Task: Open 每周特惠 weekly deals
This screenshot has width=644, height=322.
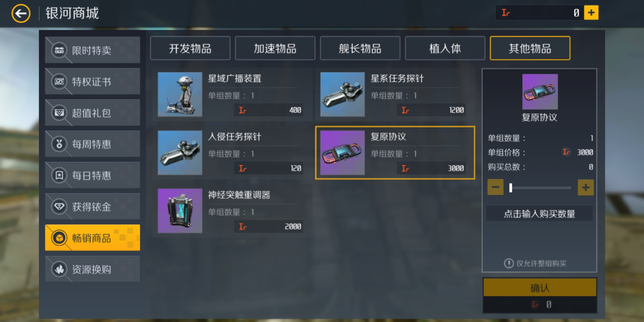Action: [92, 144]
